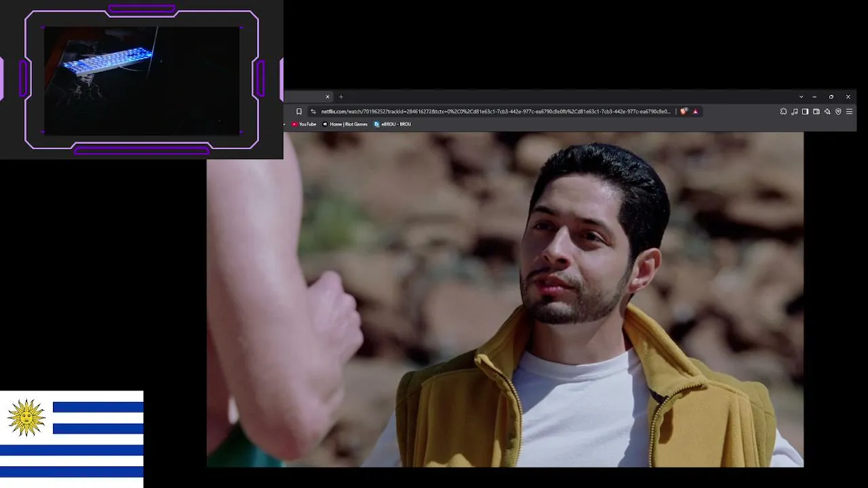Screen dimensions: 868x488
Task: Open the media playlist music-note icon
Action: (x=794, y=111)
